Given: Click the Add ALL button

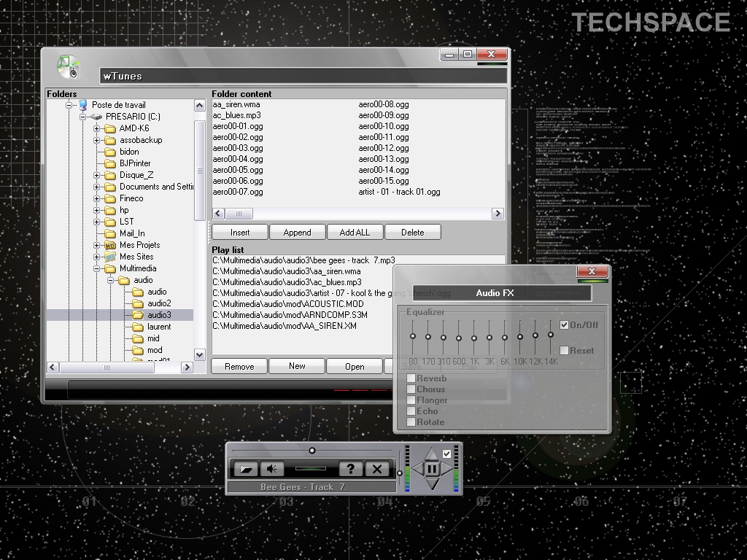Looking at the screenshot, I should click(x=355, y=233).
